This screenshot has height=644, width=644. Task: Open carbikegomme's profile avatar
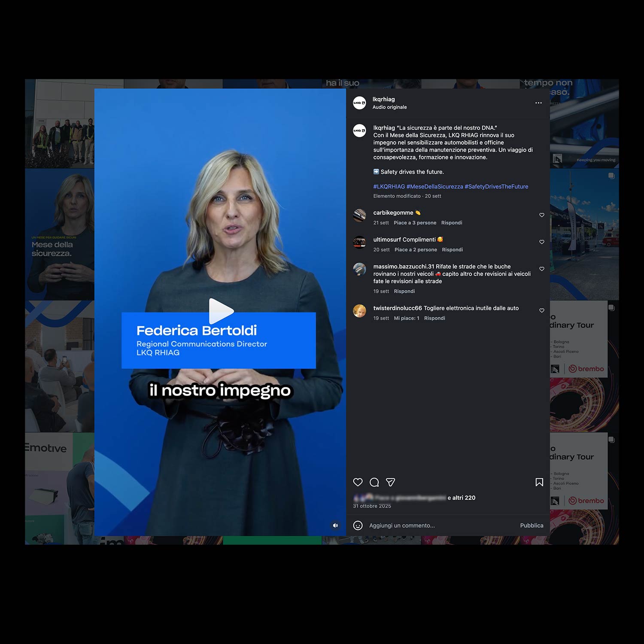(x=359, y=216)
